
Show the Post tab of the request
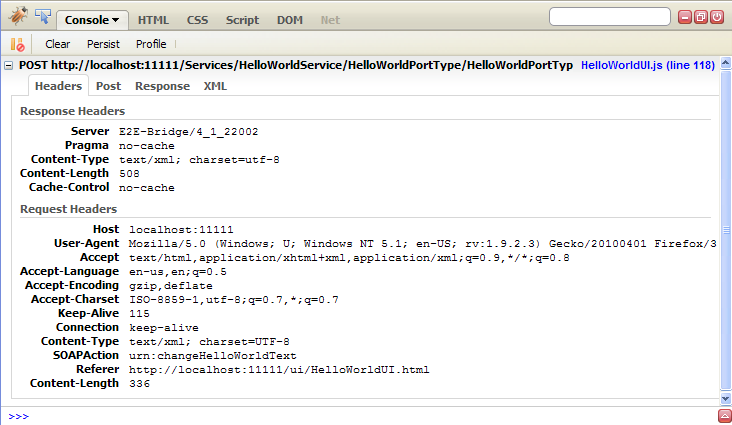[108, 86]
